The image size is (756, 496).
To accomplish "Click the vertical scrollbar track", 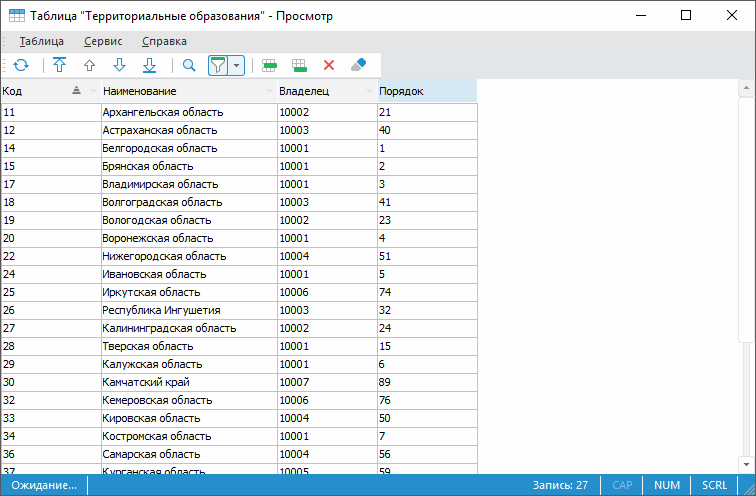I will (745, 300).
